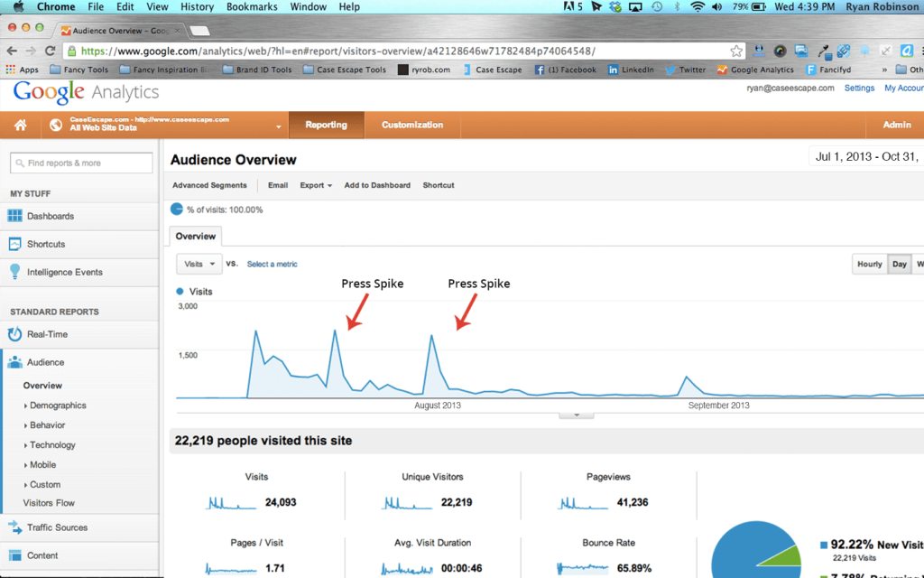Click the Audience people icon
This screenshot has width=924, height=578.
coord(14,362)
